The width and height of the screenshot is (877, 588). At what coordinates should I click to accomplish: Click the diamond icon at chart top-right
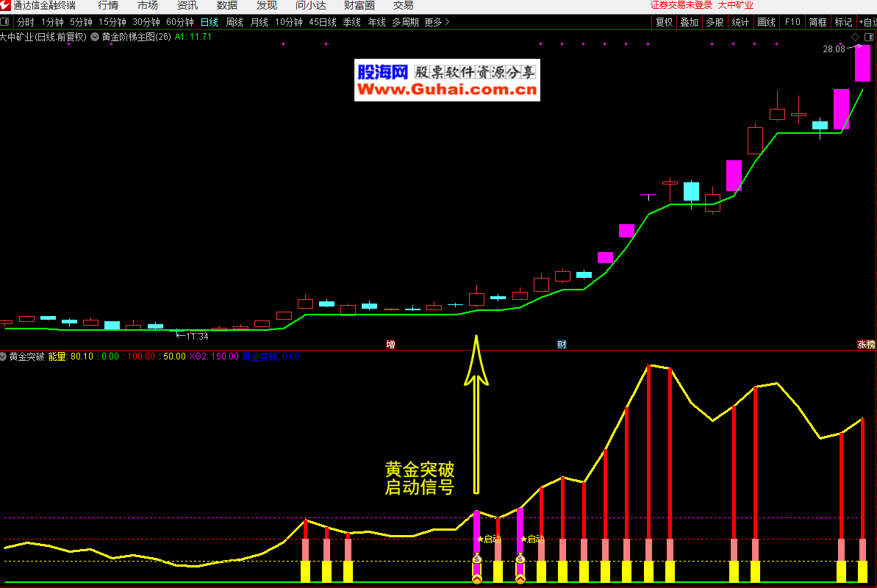click(x=856, y=37)
